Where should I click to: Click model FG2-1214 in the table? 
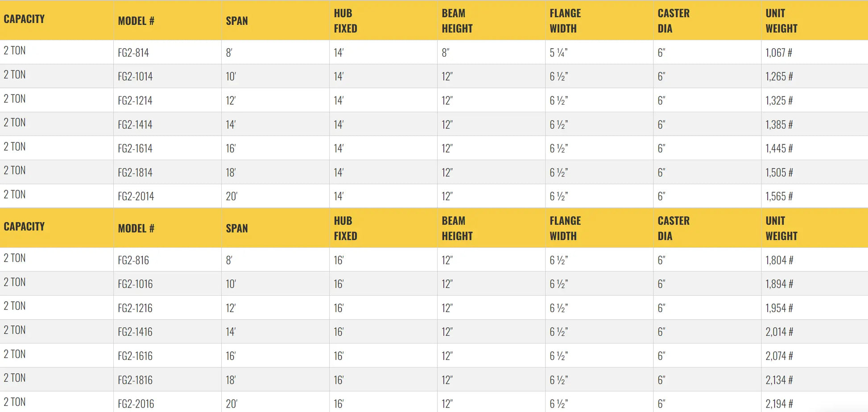click(x=135, y=101)
